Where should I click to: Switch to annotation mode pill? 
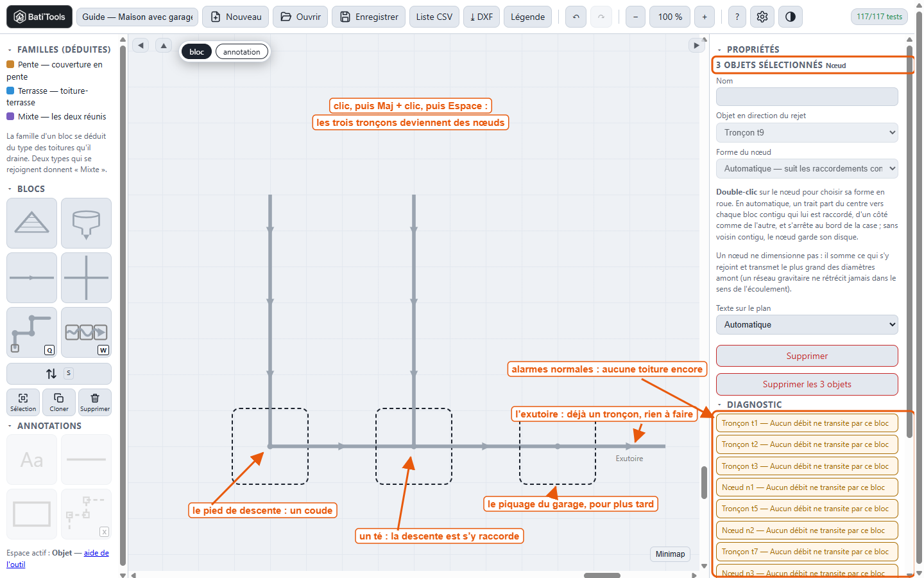click(242, 51)
